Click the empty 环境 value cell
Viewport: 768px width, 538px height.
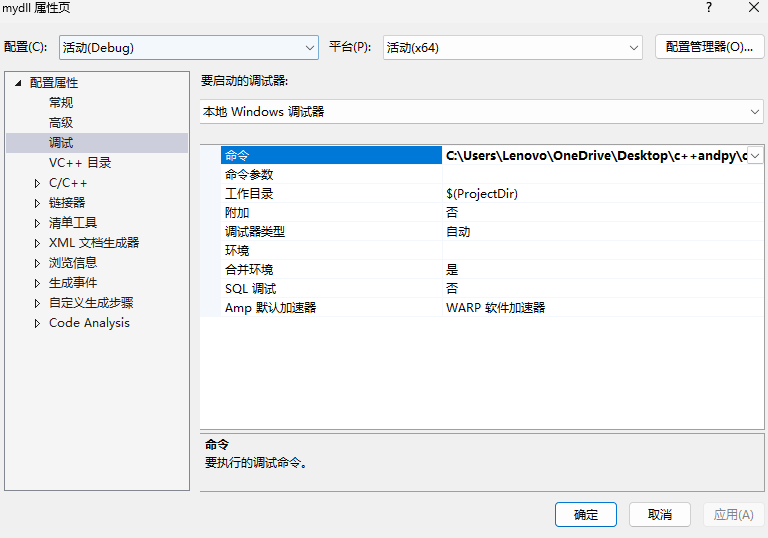(x=603, y=250)
